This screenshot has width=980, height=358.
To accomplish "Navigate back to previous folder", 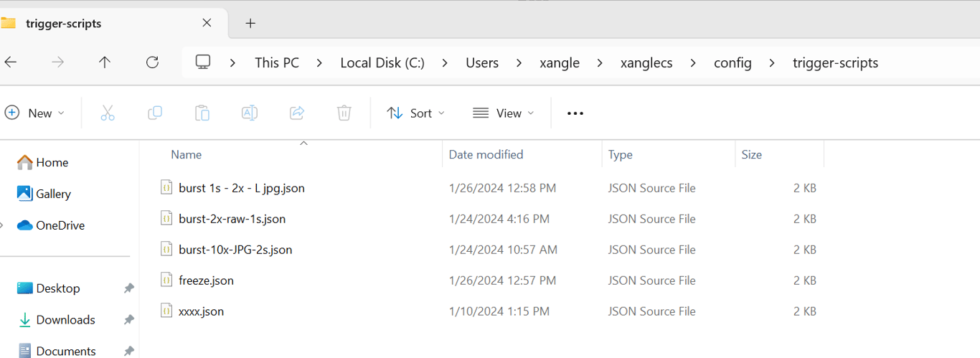I will (x=11, y=62).
